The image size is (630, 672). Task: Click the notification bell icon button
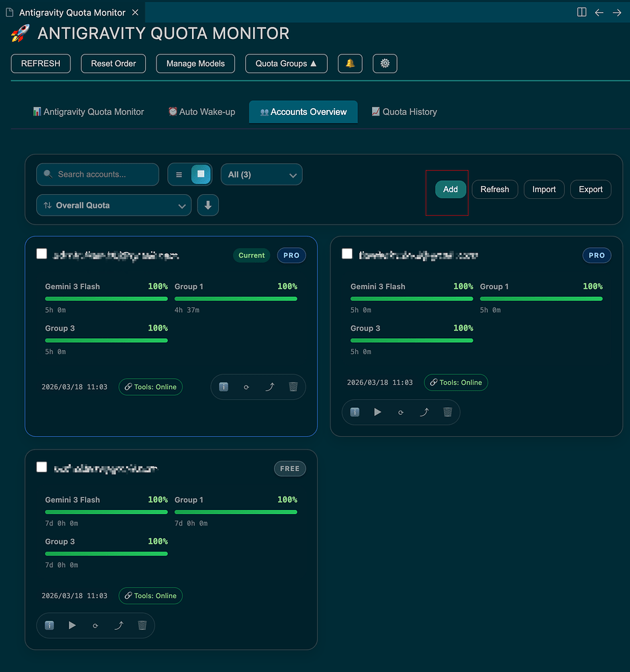(350, 63)
